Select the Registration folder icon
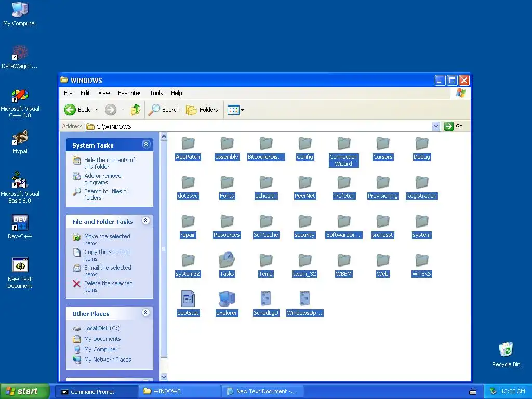The width and height of the screenshot is (532, 399). 422,182
